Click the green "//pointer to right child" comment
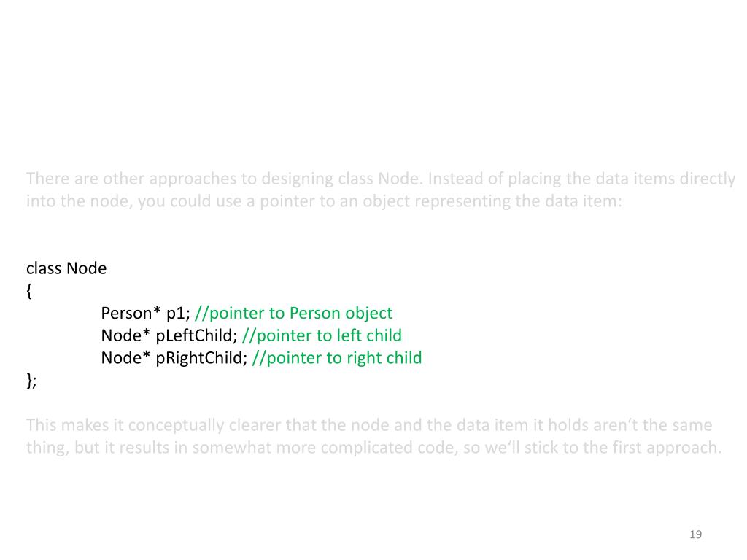Viewport: 747px width, 560px height. (x=337, y=358)
